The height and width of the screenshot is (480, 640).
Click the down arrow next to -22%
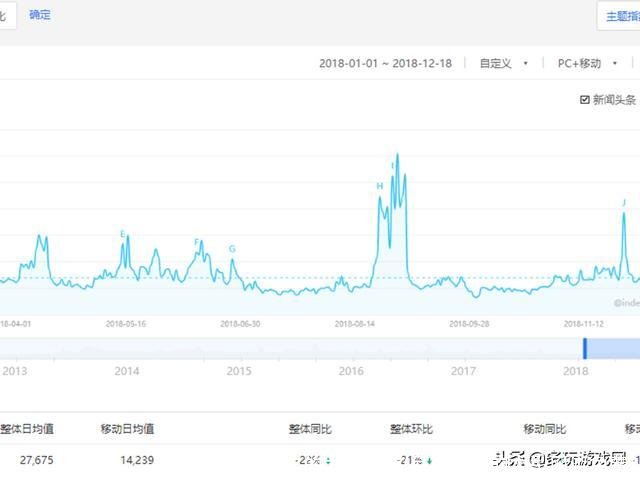(328, 461)
